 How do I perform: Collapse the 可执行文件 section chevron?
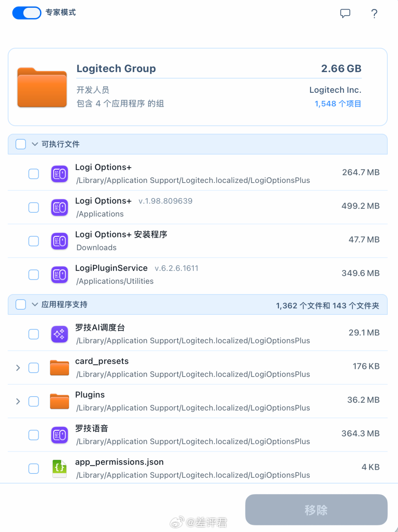35,144
